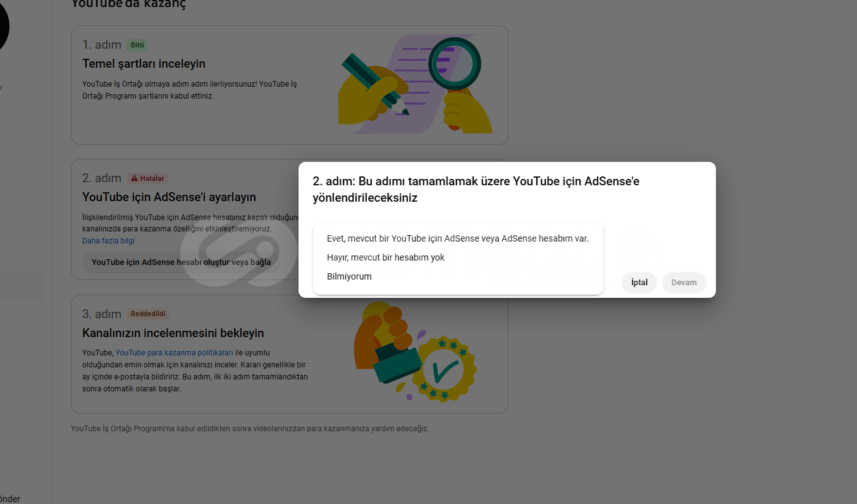This screenshot has height=504, width=857.
Task: Click 'Kanalınızın incelenmesini bekleyin' heading
Action: [173, 333]
